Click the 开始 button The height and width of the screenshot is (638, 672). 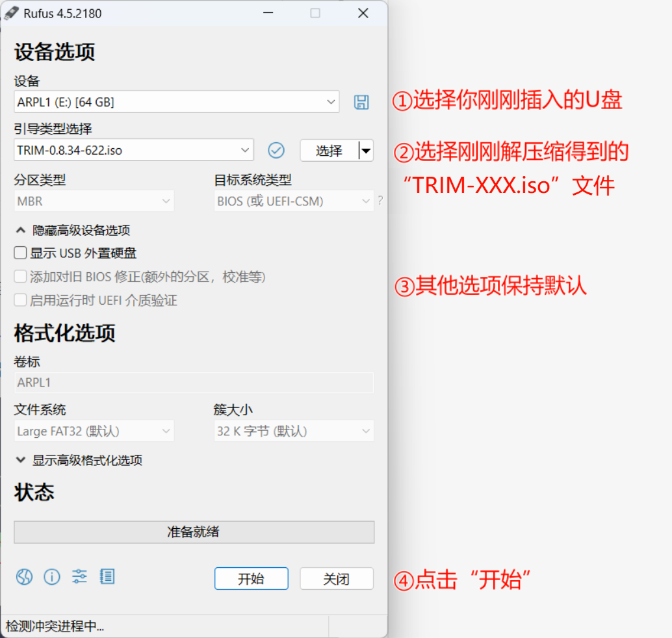251,579
